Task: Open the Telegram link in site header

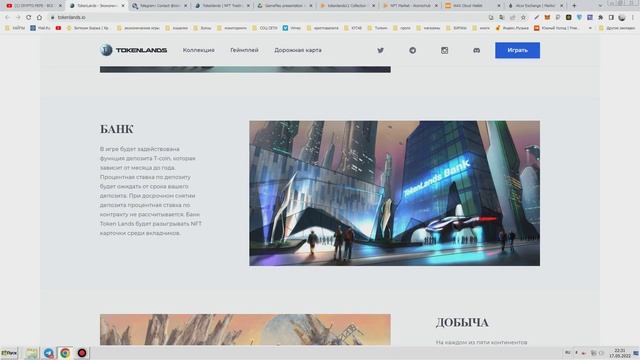Action: coord(413,50)
